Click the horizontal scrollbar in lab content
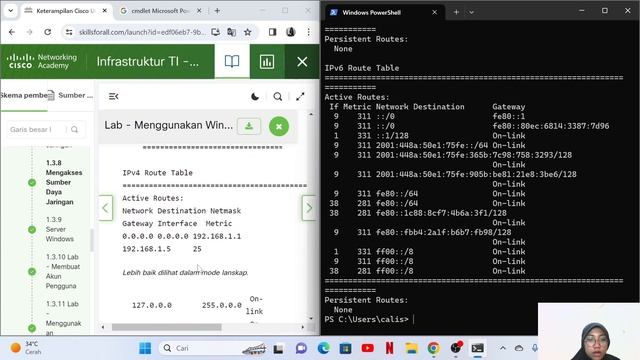This screenshot has width=640, height=360. pyautogui.click(x=167, y=327)
